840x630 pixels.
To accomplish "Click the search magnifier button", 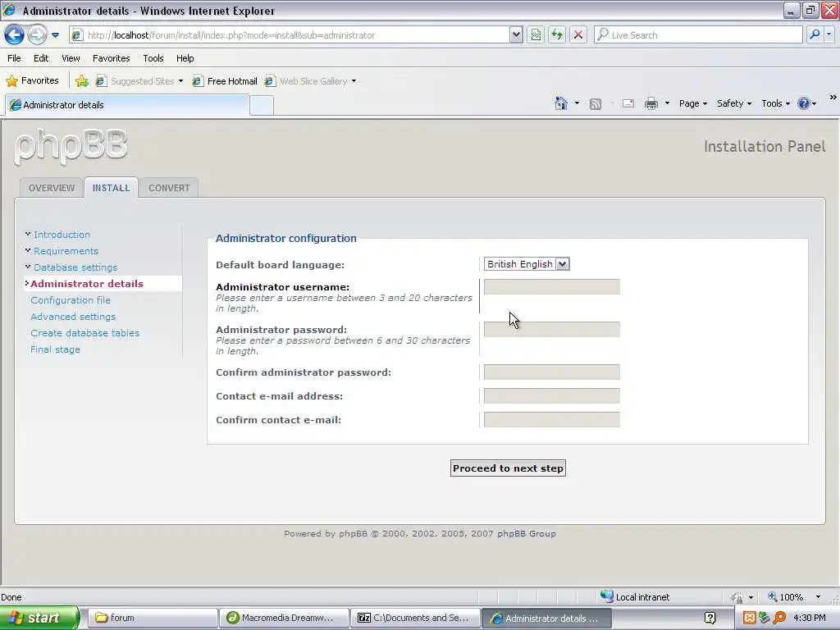I will coord(815,34).
